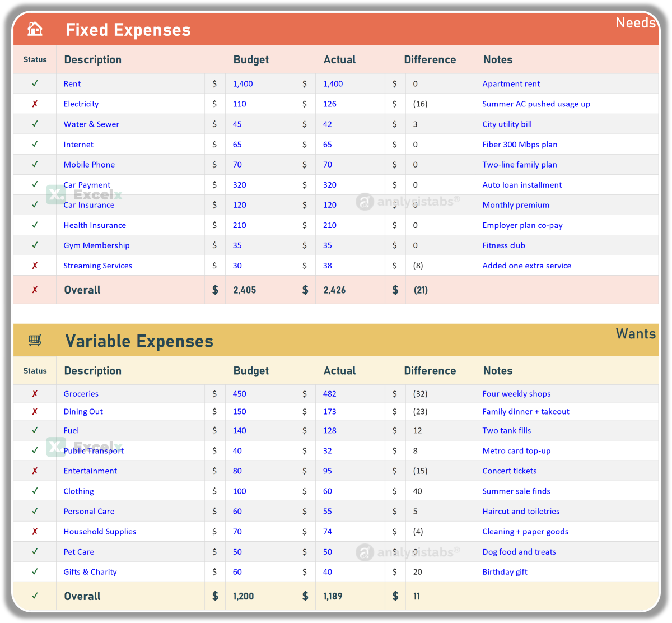Select the Gym Membership description cell
The image size is (672, 623).
(130, 245)
